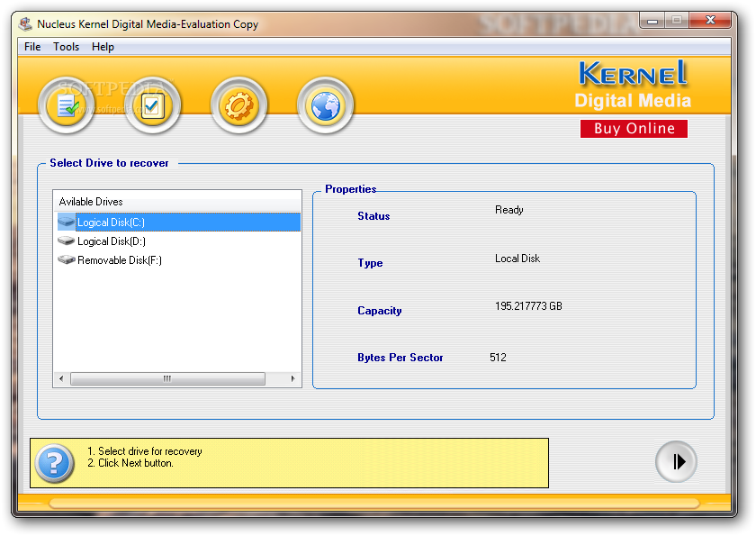
Task: Click the checkbox clipboard toolbar icon
Action: (152, 105)
